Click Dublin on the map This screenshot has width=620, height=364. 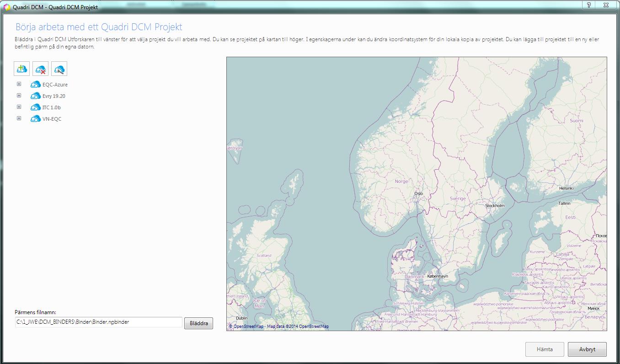click(x=241, y=318)
